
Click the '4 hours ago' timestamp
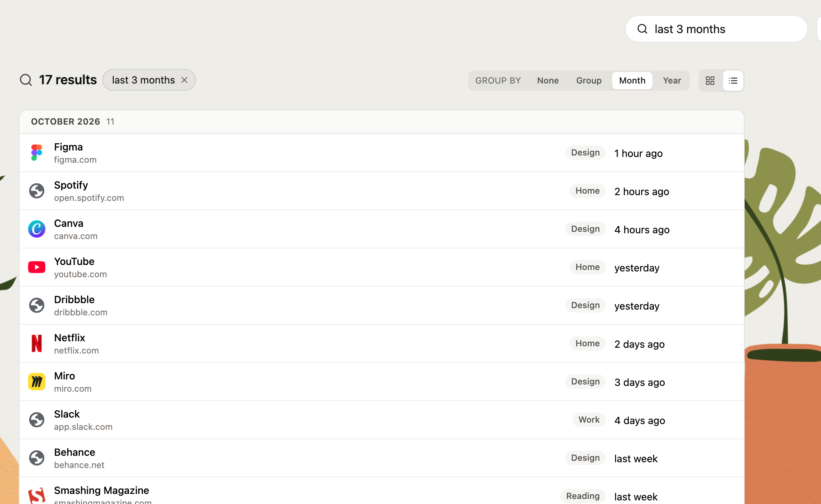(x=642, y=230)
